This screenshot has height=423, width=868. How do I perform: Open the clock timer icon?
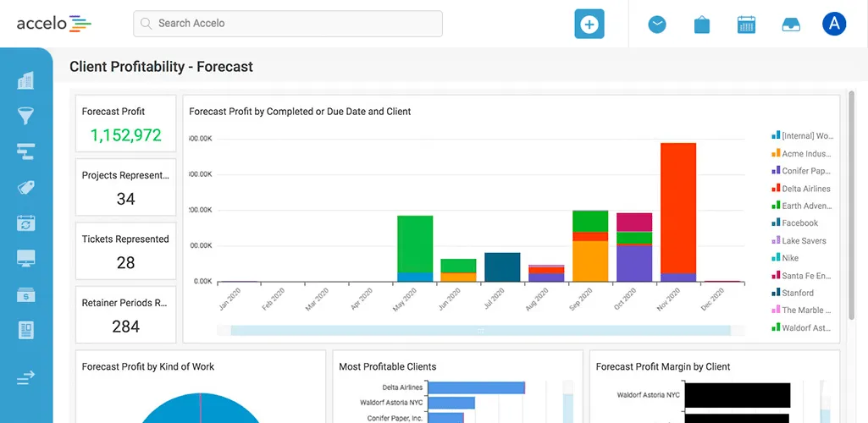coord(657,25)
